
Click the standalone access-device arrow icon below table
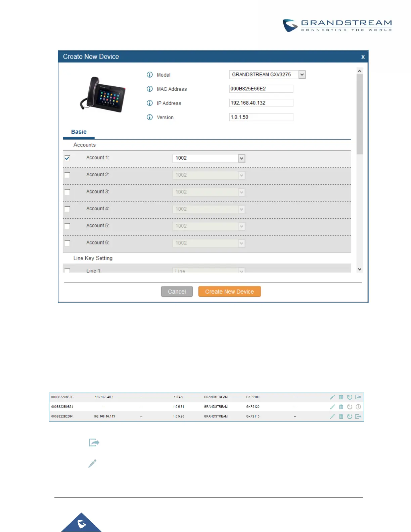[94, 442]
